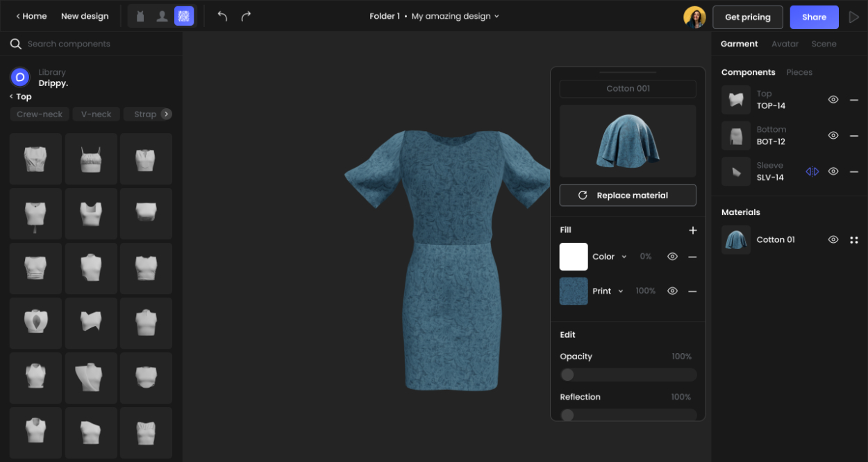Viewport: 868px width, 462px height.
Task: Click the Get pricing button
Action: 747,17
